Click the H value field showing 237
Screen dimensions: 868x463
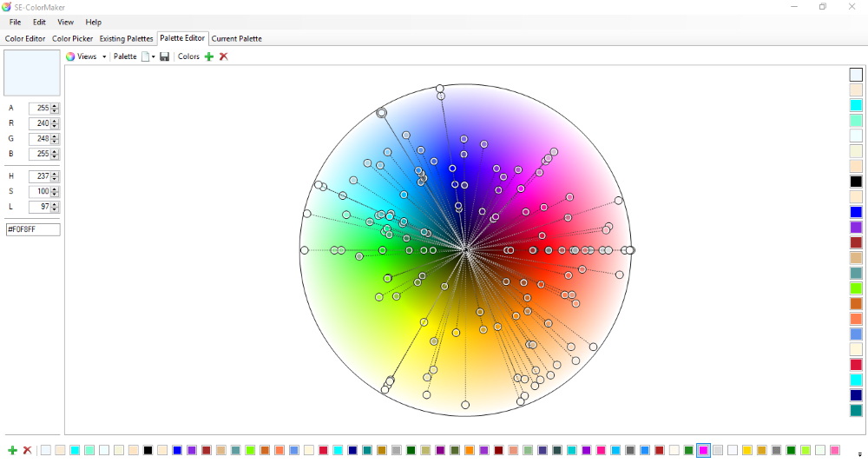pyautogui.click(x=39, y=176)
